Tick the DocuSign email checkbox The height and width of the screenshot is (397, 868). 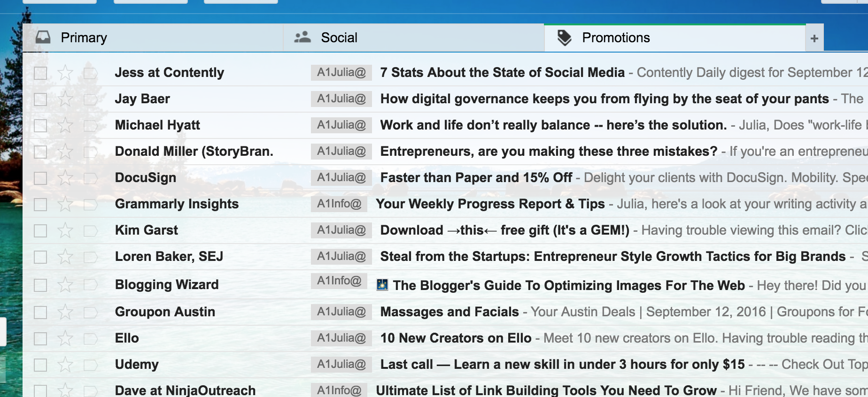40,178
